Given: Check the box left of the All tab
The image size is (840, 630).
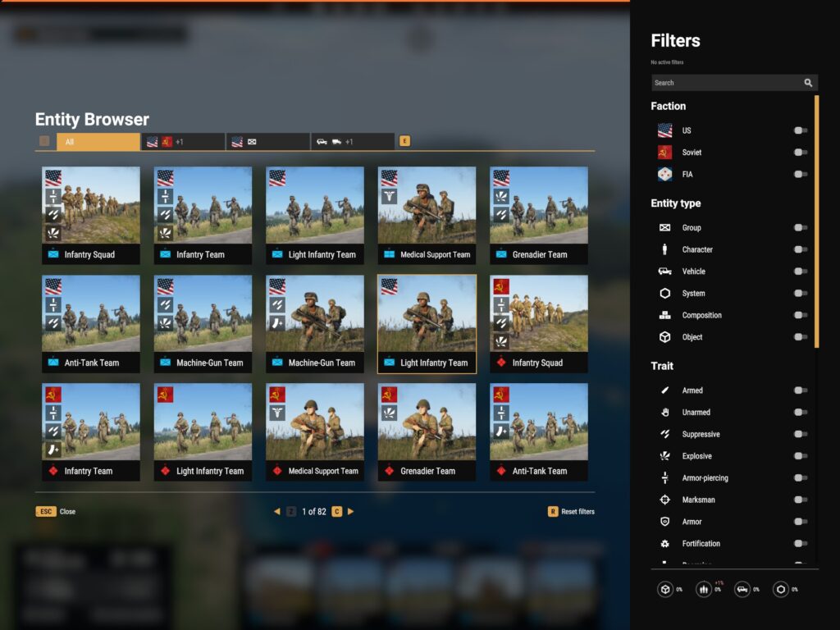Looking at the screenshot, I should (44, 141).
